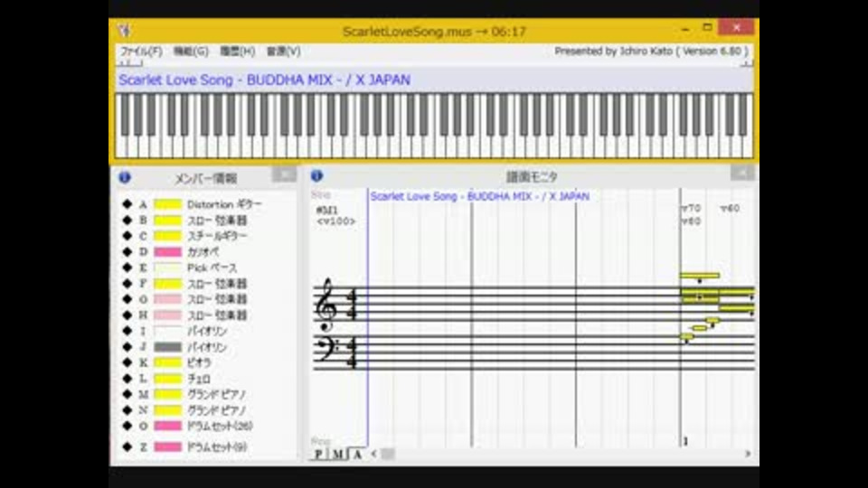The height and width of the screenshot is (488, 868).
Task: Click the score scrollbar left arrow
Action: [x=374, y=454]
